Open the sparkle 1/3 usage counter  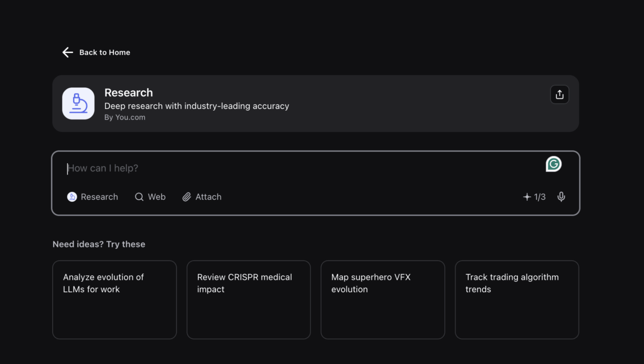coord(534,197)
